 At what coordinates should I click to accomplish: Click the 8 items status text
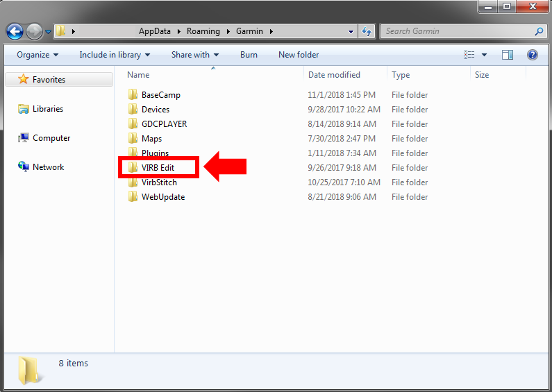73,363
